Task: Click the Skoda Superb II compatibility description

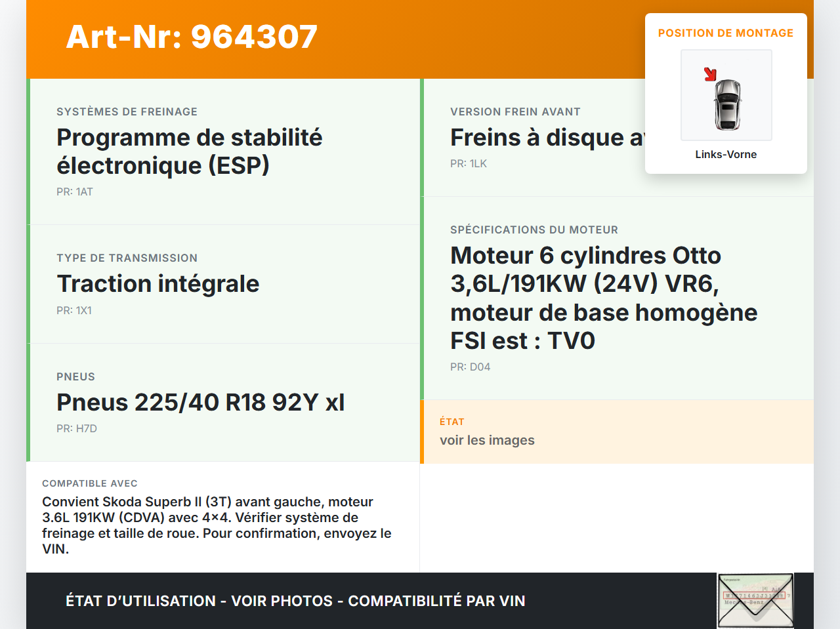Action: coord(217,525)
